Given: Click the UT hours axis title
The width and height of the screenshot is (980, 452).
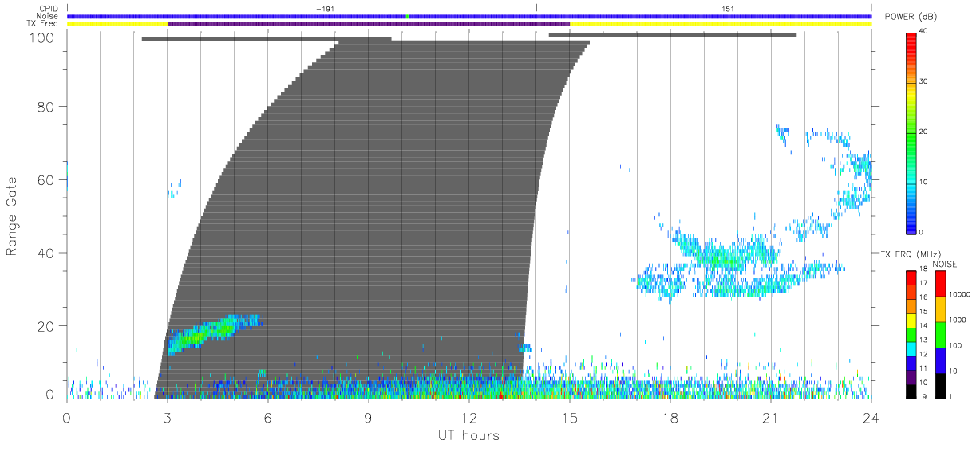Looking at the screenshot, I should pos(468,436).
